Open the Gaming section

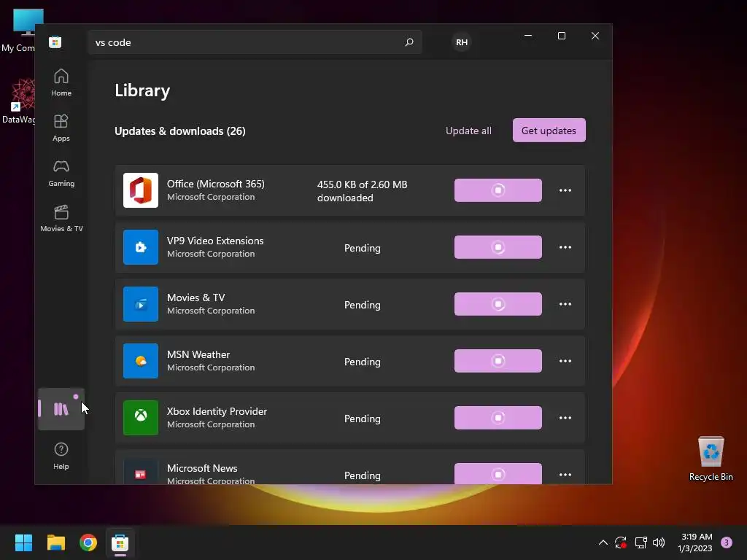pyautogui.click(x=61, y=173)
